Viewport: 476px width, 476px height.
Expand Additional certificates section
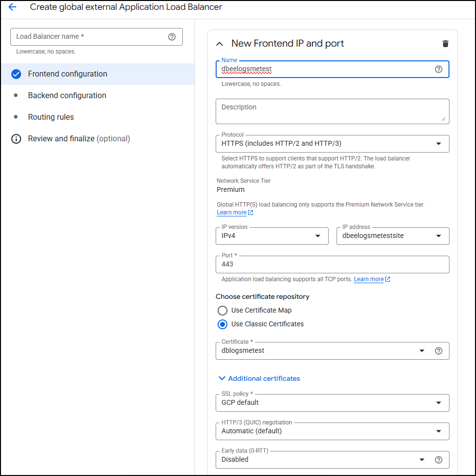point(259,378)
